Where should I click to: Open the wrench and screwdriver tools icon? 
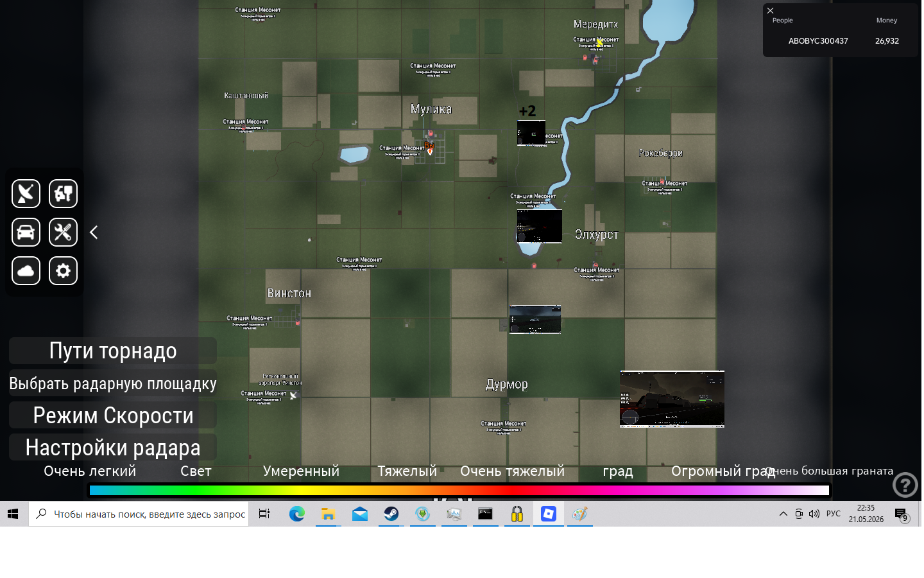[63, 232]
